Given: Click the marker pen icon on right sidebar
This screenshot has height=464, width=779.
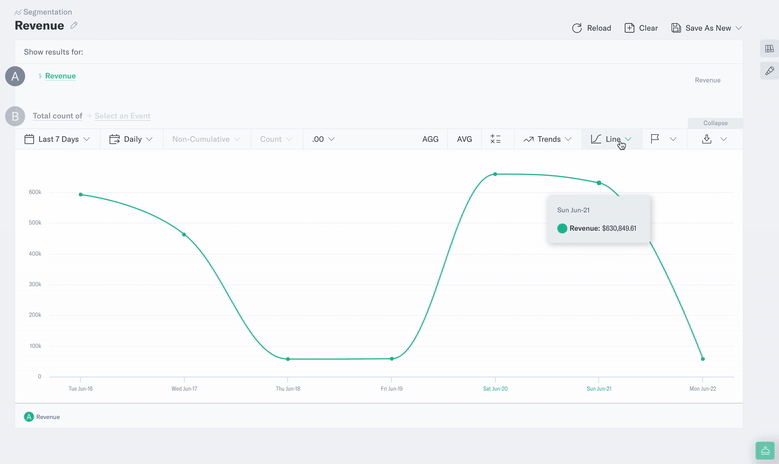Looking at the screenshot, I should (769, 71).
